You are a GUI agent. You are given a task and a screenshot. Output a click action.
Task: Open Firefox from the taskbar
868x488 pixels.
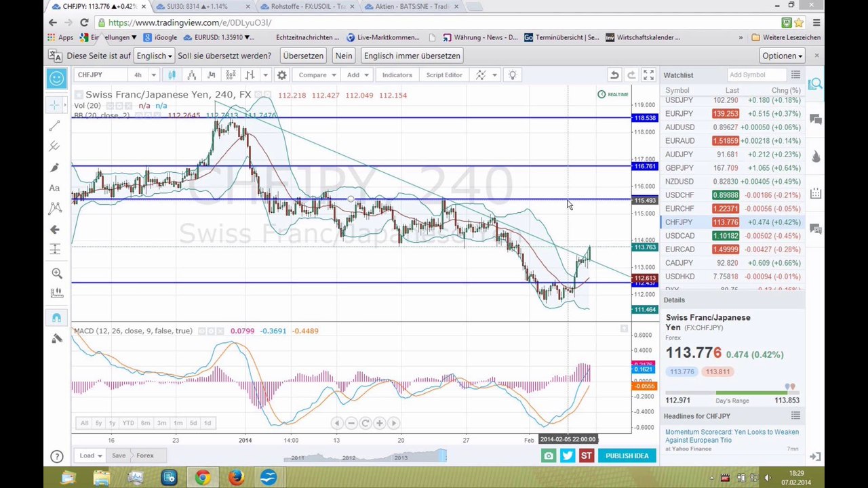[x=235, y=478]
